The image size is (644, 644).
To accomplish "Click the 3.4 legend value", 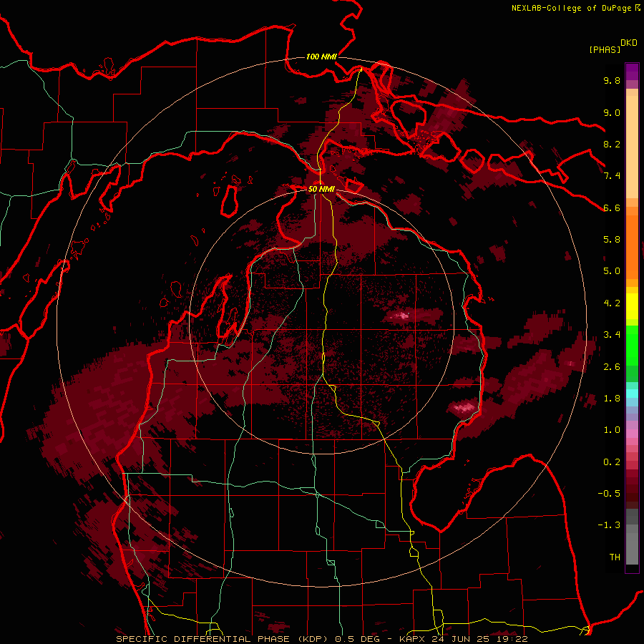I will (612, 335).
